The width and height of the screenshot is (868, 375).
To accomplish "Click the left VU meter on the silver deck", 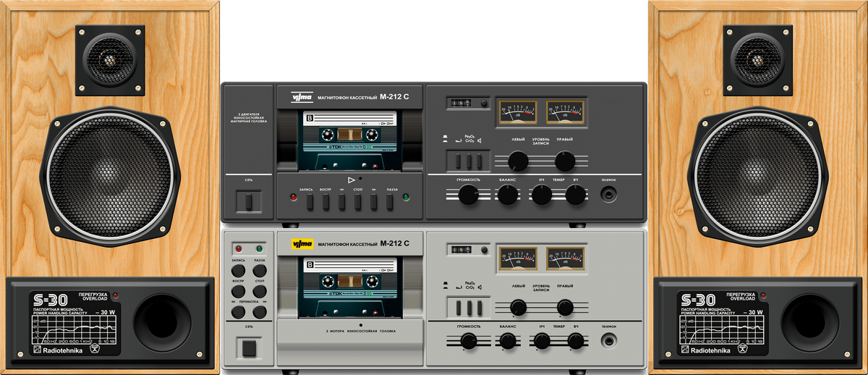I will click(x=516, y=258).
